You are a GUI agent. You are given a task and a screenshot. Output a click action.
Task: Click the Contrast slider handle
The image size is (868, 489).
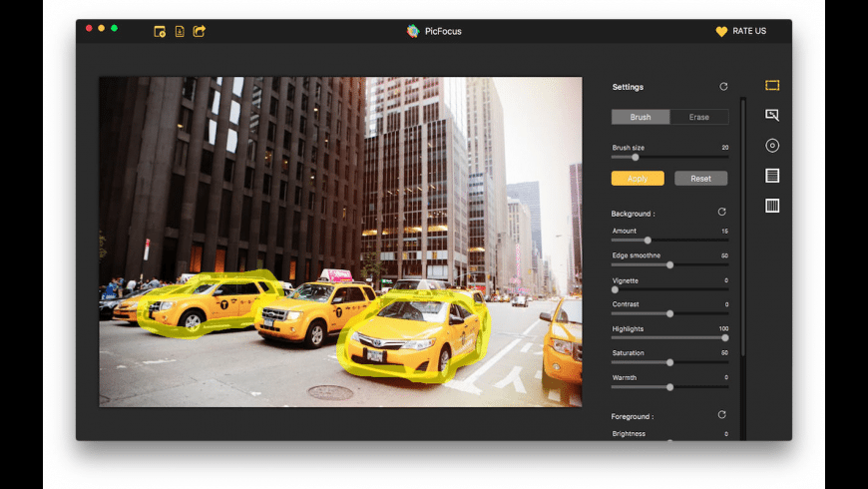click(x=669, y=314)
